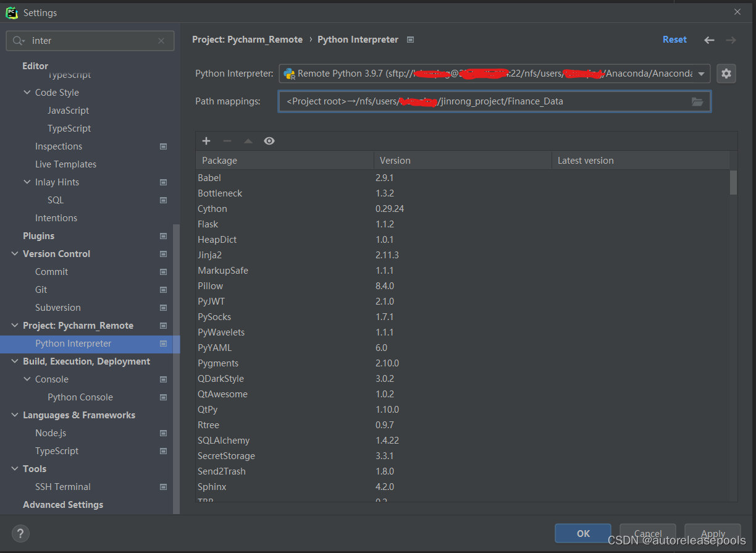Screen dimensions: 756x553
Task: Navigate forward with the right arrow
Action: click(731, 40)
